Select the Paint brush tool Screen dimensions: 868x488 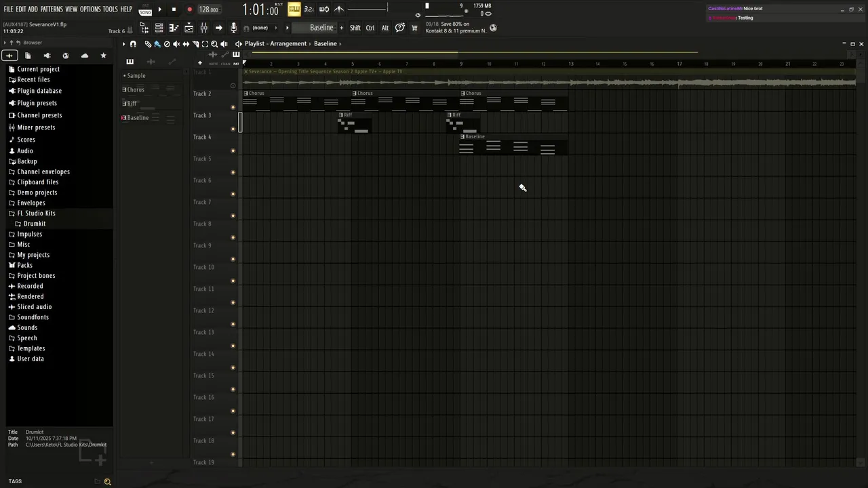pos(157,44)
